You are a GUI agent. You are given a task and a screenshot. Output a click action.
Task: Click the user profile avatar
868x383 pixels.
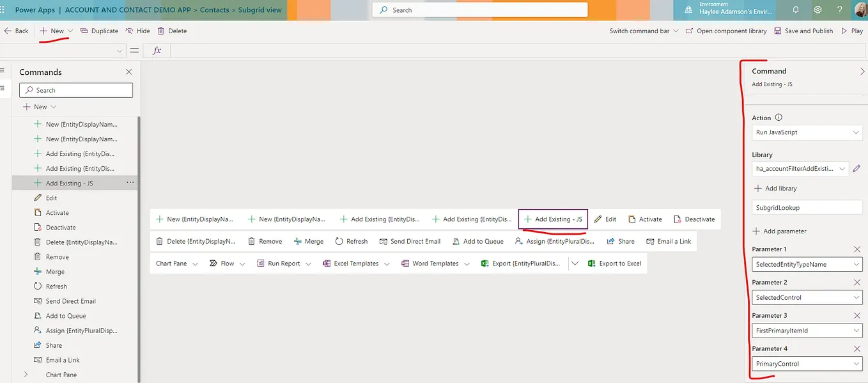tap(860, 10)
